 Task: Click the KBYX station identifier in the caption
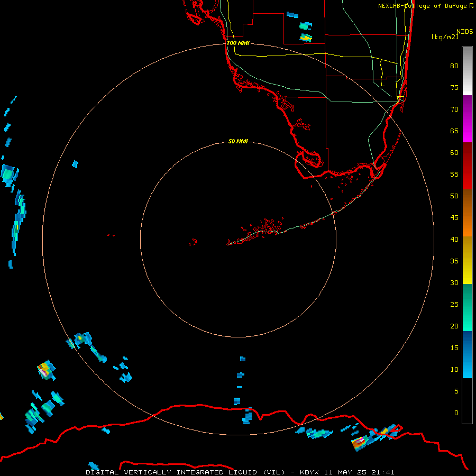click(309, 472)
